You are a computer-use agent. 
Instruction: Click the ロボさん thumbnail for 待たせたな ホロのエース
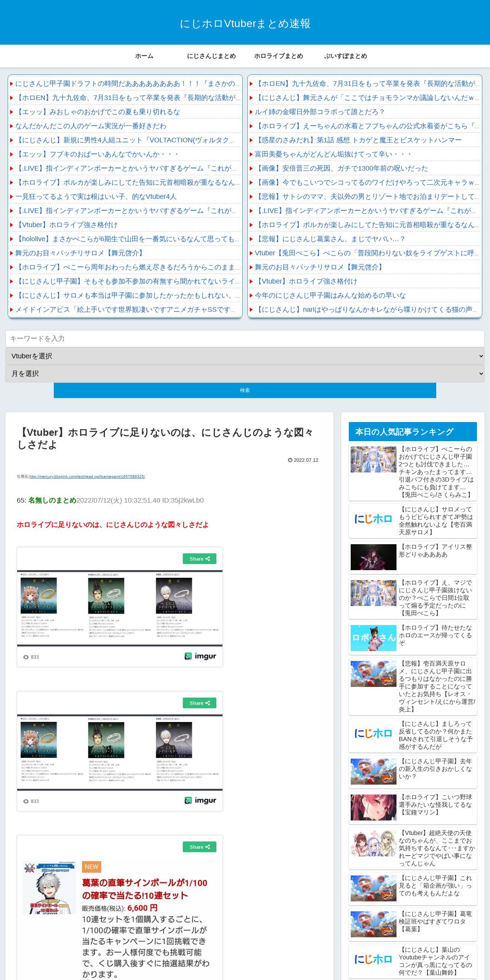click(374, 638)
